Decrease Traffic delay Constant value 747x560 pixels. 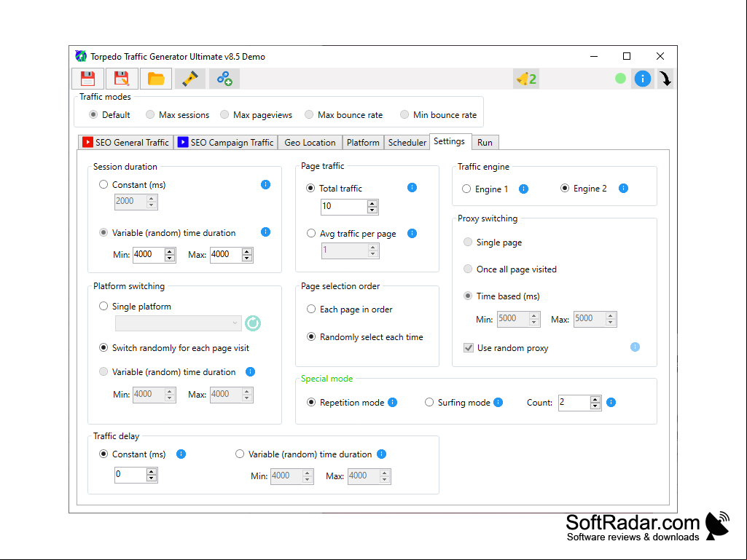click(152, 478)
